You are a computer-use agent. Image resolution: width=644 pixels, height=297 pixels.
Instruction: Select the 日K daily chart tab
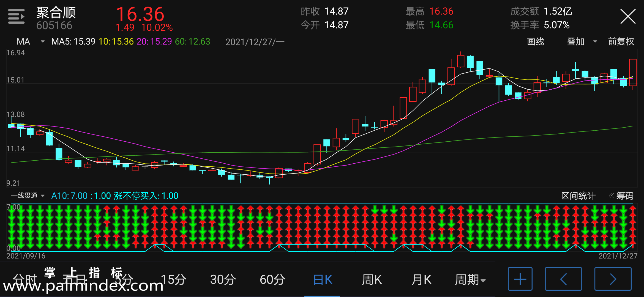click(x=323, y=280)
